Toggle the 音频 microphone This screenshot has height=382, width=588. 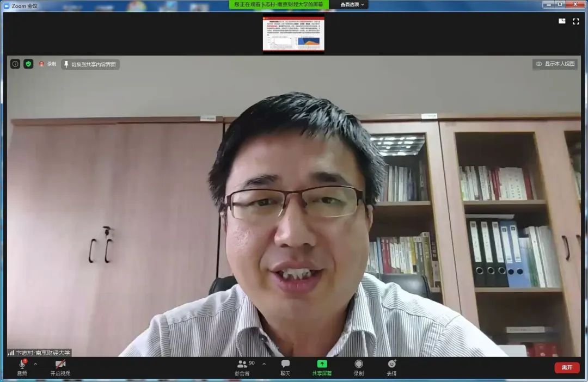(x=22, y=367)
